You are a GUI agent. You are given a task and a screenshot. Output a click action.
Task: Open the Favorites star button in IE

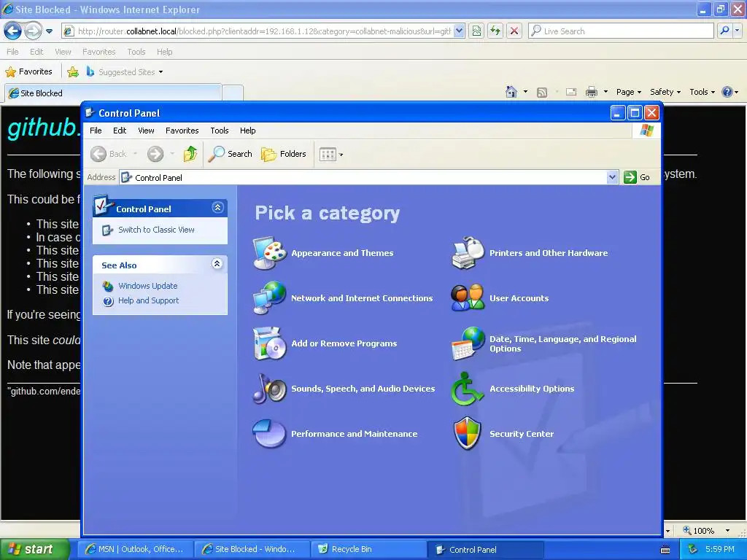click(x=28, y=72)
